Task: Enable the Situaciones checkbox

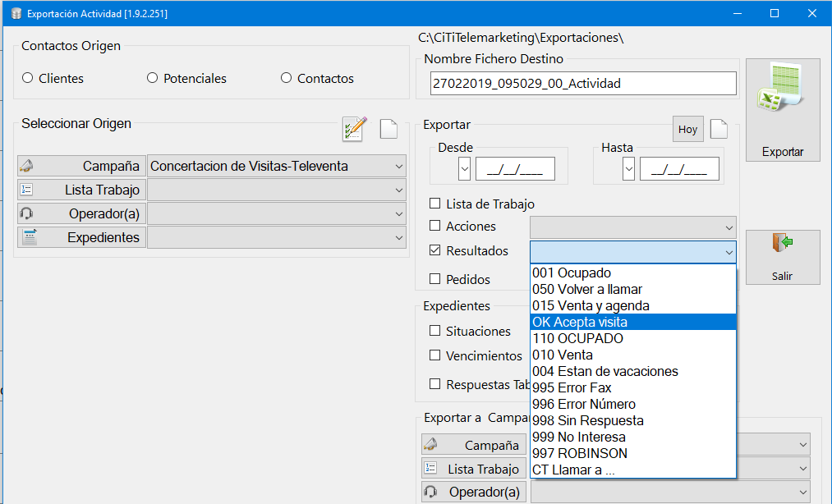Action: click(435, 331)
